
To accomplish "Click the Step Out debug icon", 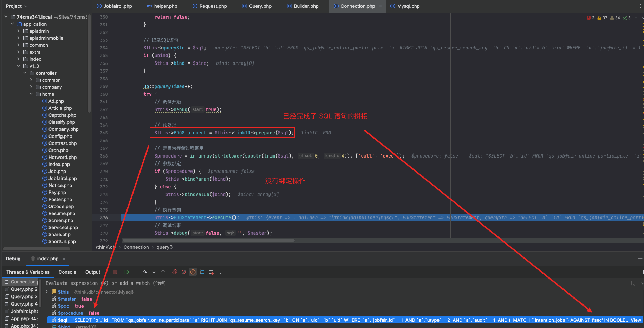I will 163,272.
